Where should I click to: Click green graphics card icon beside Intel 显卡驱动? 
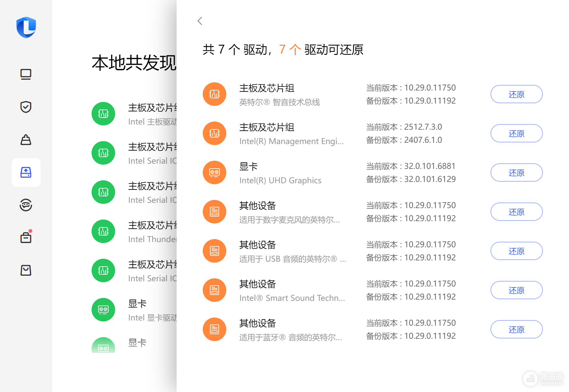(103, 310)
